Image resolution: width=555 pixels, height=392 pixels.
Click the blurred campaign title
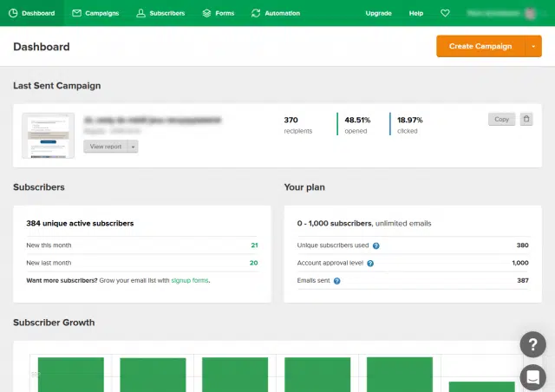[x=153, y=121]
